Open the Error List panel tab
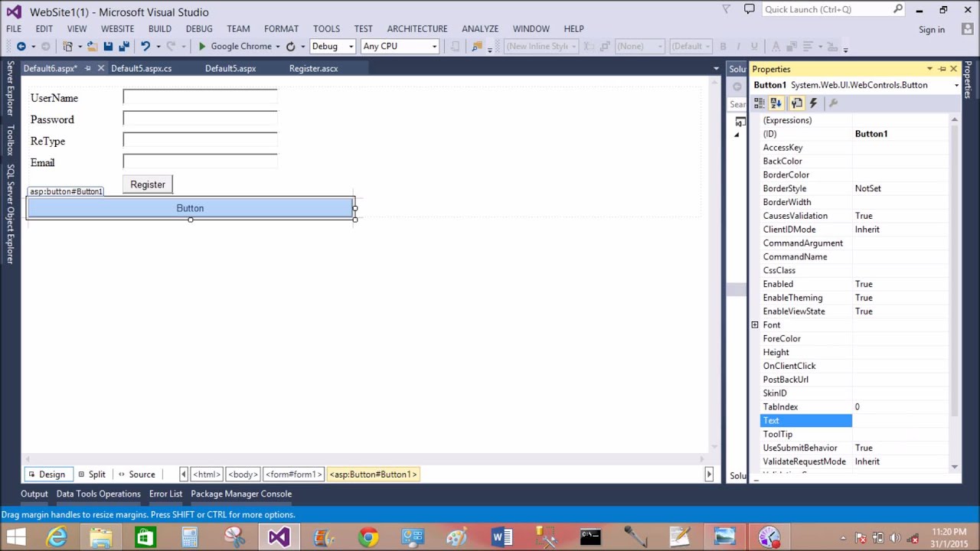 click(x=165, y=494)
